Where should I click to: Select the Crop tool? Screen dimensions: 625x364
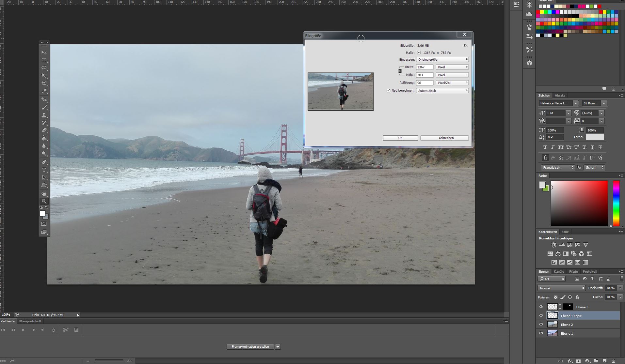click(44, 83)
